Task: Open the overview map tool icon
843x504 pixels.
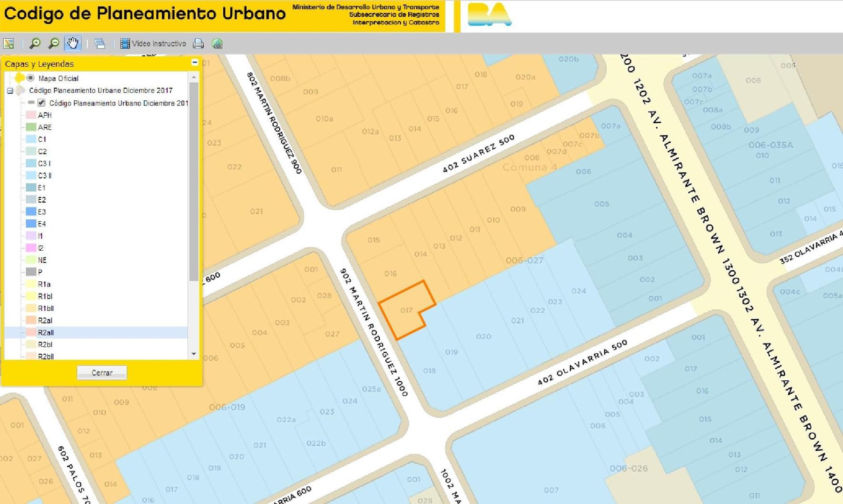Action: [x=8, y=43]
